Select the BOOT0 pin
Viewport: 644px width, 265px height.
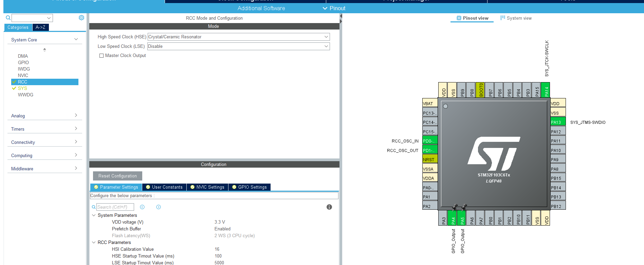point(480,90)
